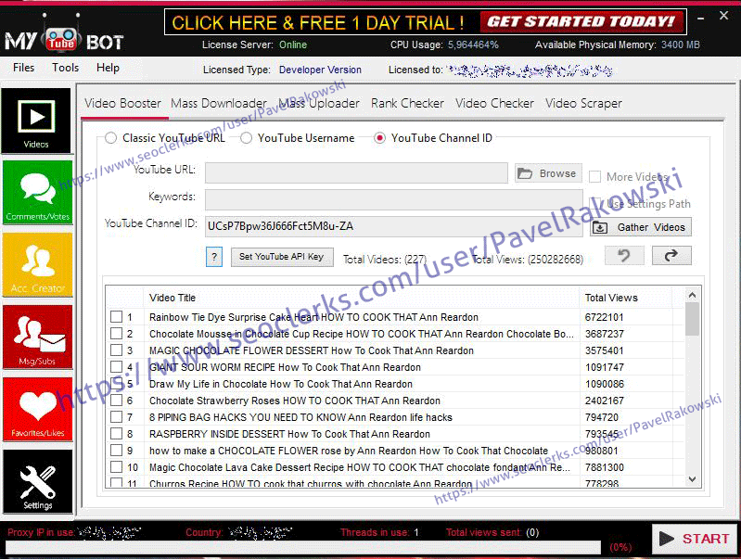Switch to Video Checker tab
Image resolution: width=741 pixels, height=560 pixels.
494,103
